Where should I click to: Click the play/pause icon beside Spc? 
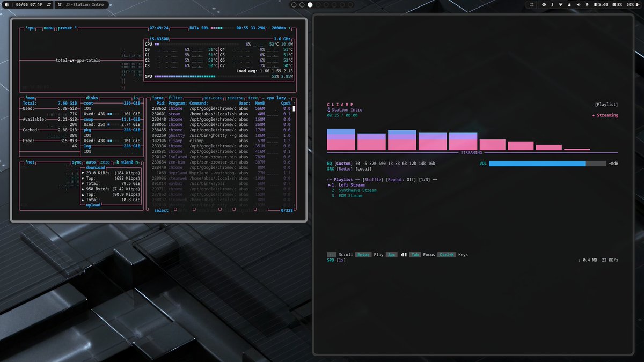404,255
